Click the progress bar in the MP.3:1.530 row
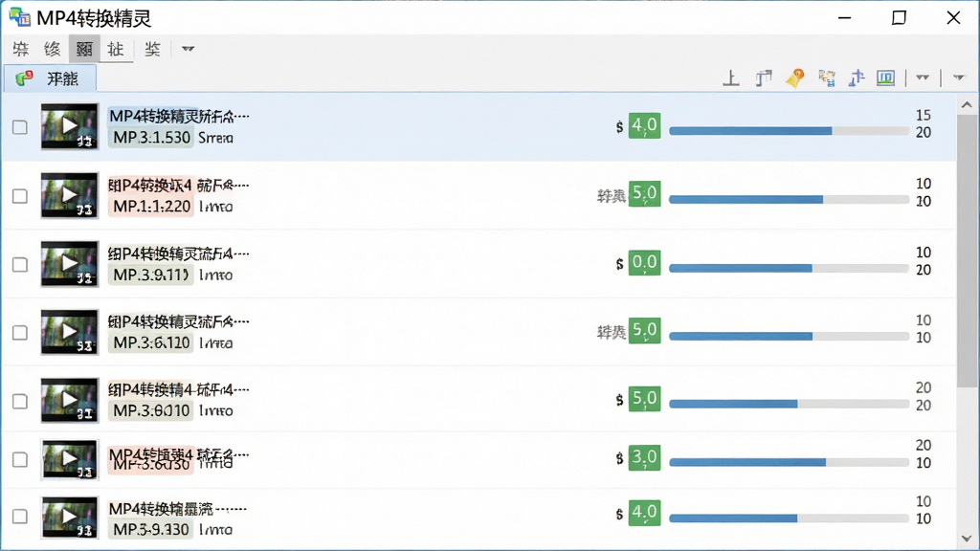980x551 pixels. (x=789, y=131)
